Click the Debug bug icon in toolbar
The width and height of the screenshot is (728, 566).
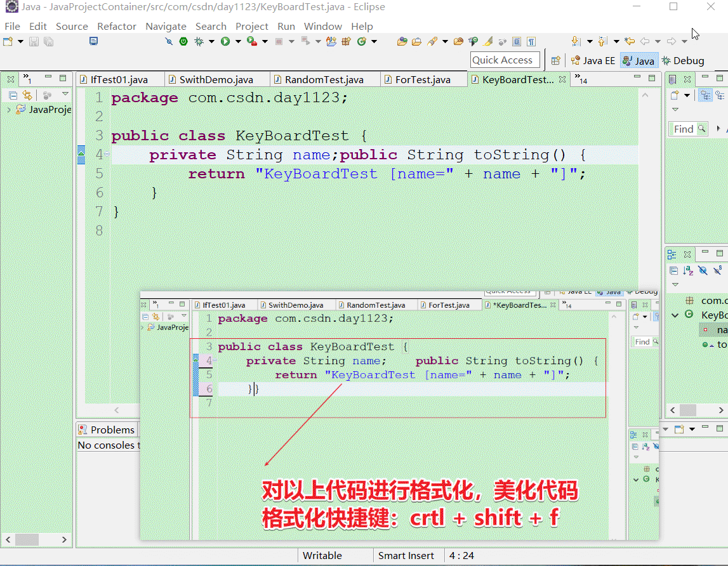pos(199,41)
